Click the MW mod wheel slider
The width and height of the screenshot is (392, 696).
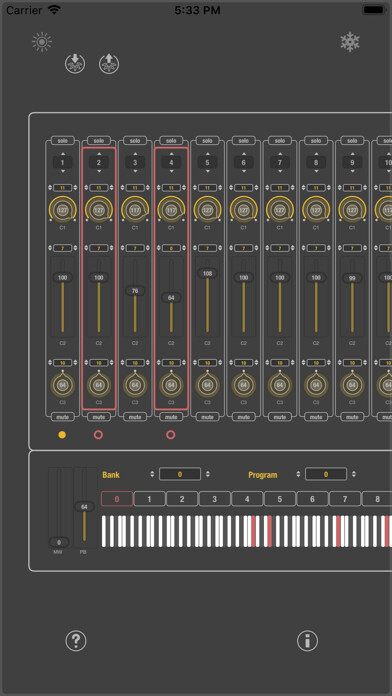(59, 542)
